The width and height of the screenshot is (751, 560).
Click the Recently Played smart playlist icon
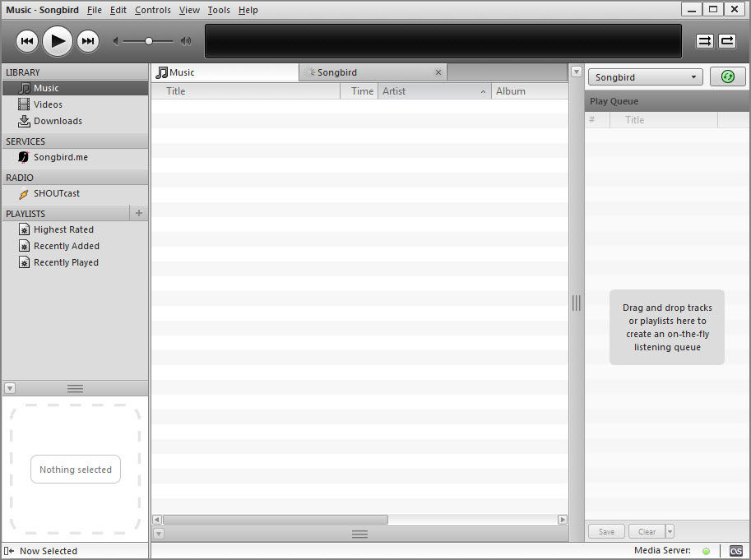tap(24, 263)
